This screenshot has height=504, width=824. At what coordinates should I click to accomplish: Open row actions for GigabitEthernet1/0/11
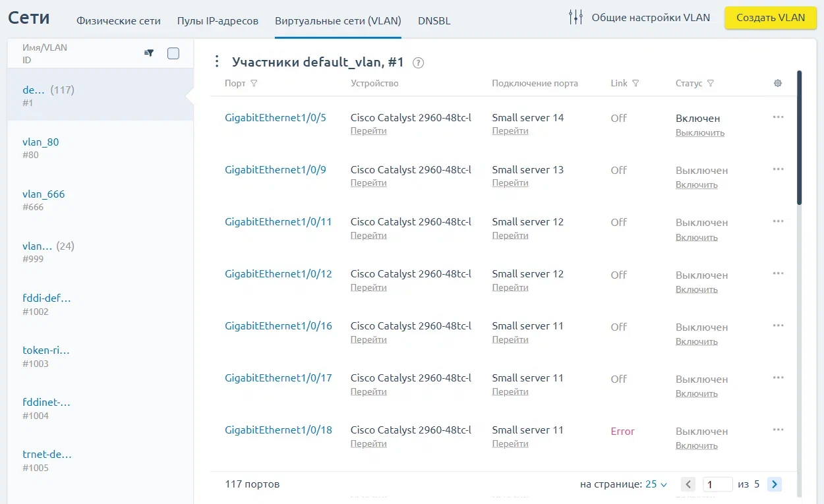(778, 221)
